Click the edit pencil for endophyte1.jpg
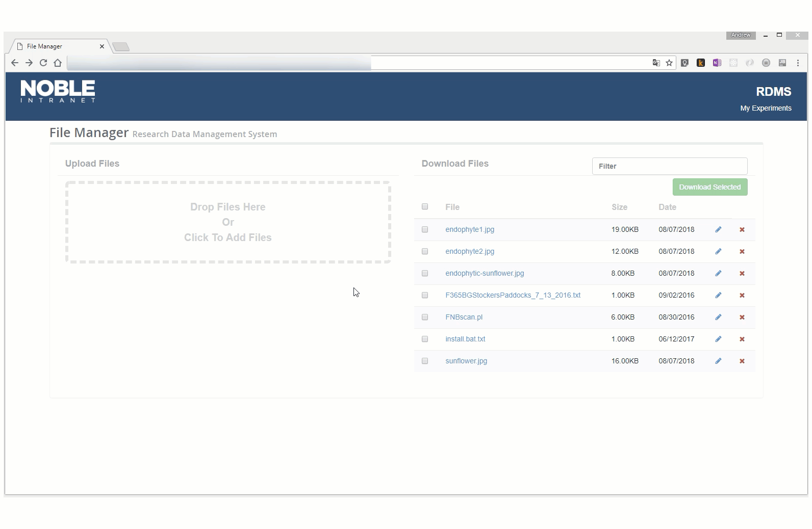This screenshot has height=529, width=812. tap(718, 229)
